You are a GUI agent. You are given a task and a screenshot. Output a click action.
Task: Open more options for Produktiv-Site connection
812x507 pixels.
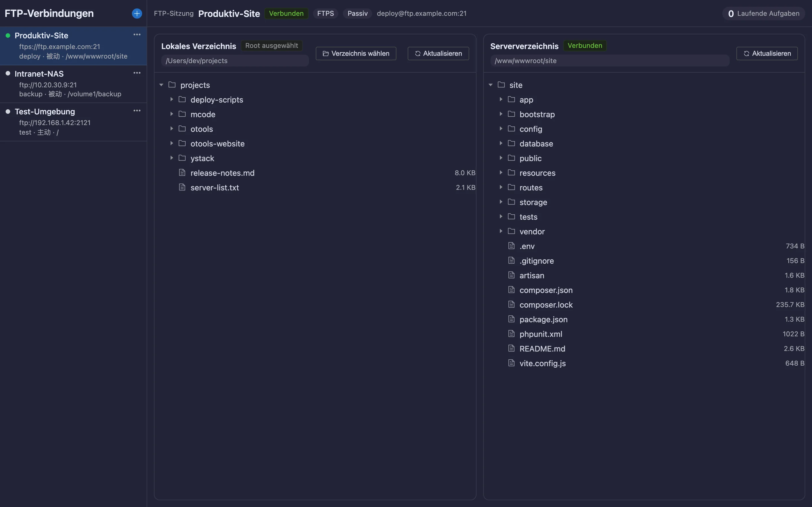coord(137,35)
